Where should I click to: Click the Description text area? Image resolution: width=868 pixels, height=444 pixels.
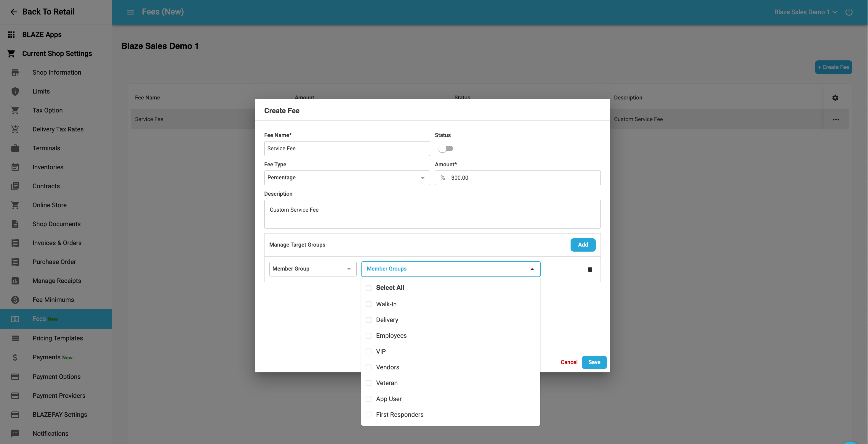[x=432, y=214]
